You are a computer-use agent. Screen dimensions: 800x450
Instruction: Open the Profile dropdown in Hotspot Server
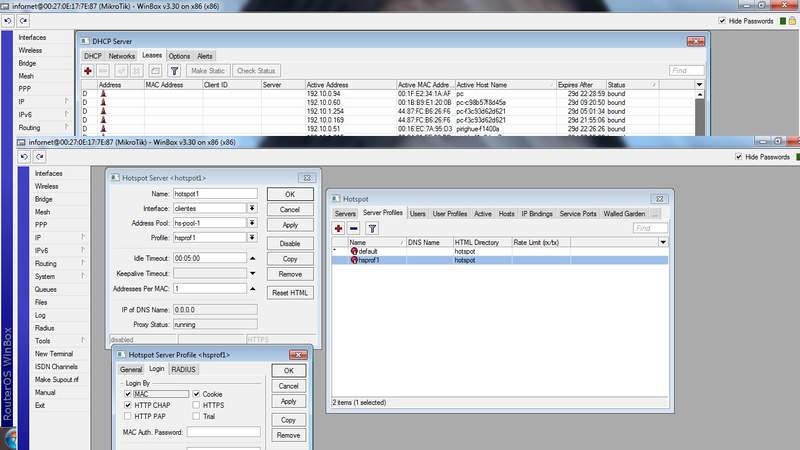pos(252,238)
